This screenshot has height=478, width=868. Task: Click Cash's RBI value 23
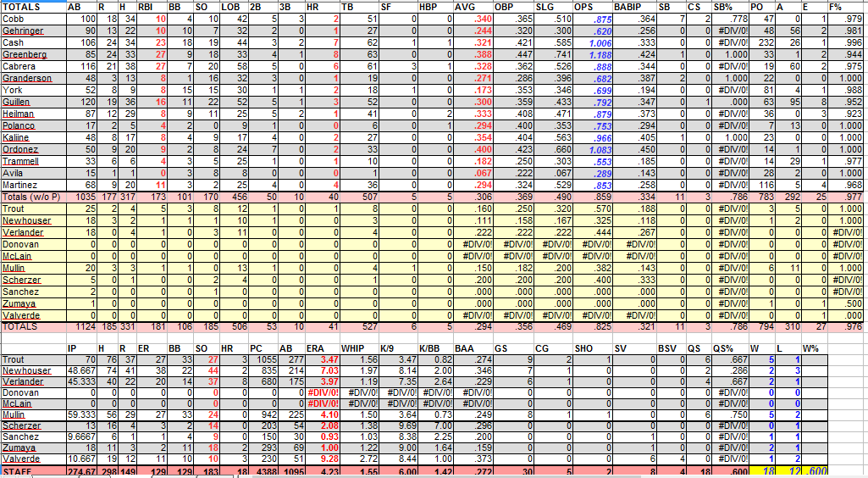151,42
